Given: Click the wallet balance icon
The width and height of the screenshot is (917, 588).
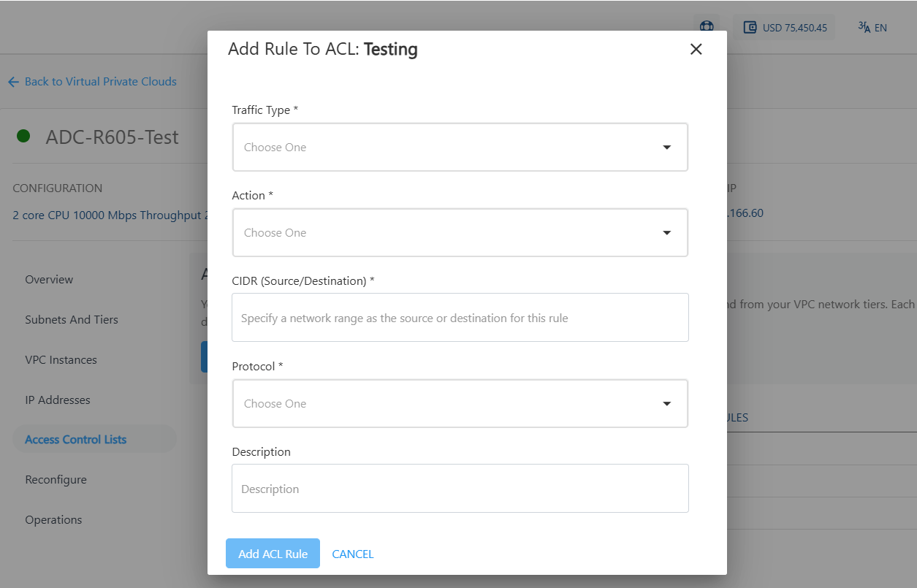Looking at the screenshot, I should [750, 28].
